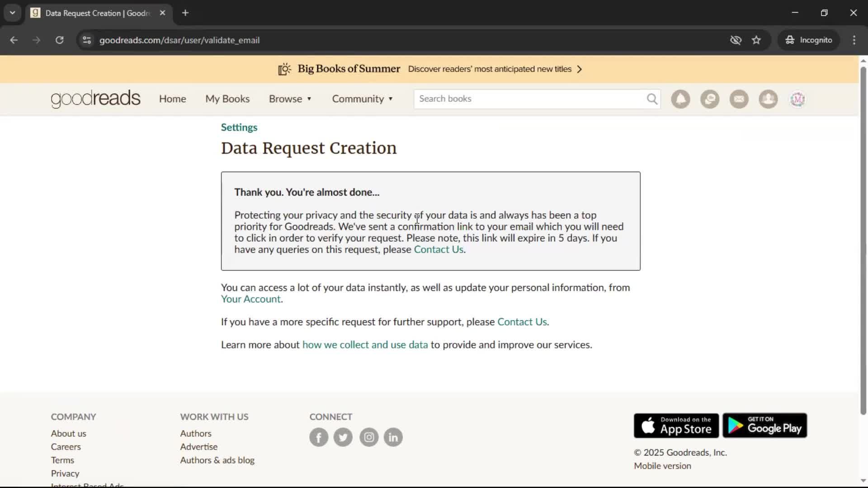Open the tab search dropdown arrow
Image resolution: width=868 pixels, height=488 pixels.
12,13
